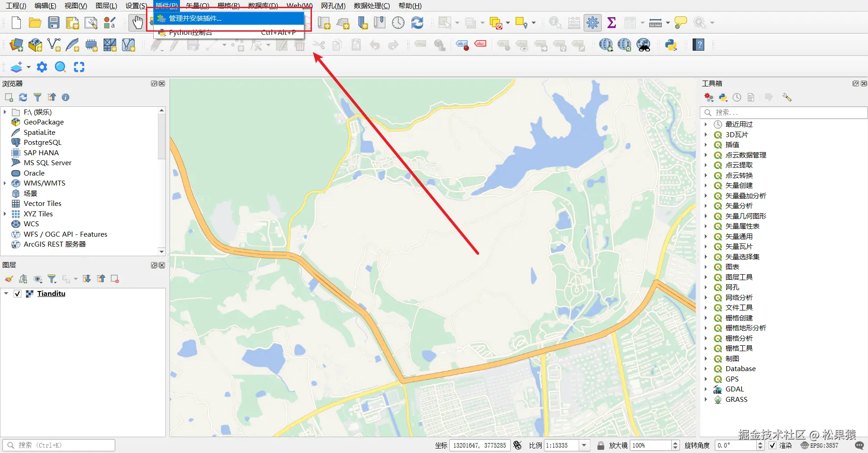Uncheck the Tianditu layer visibility checkbox
868x453 pixels.
click(17, 294)
